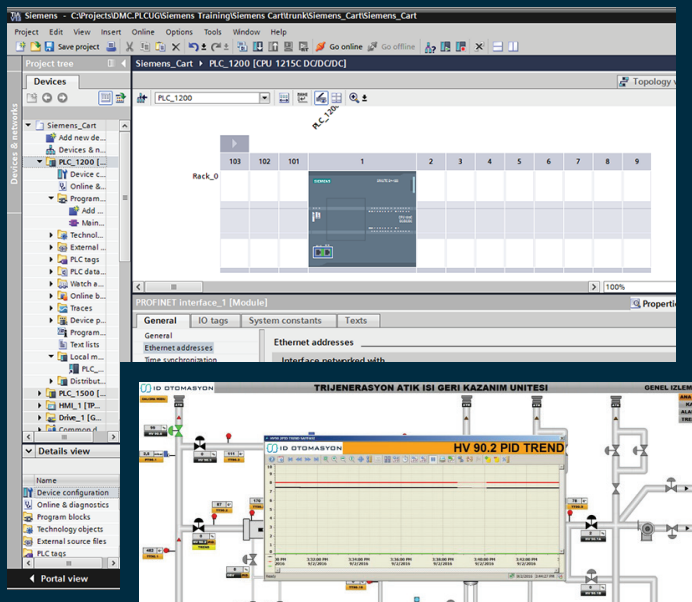The width and height of the screenshot is (692, 602).
Task: Click Save project button
Action: click(x=73, y=46)
